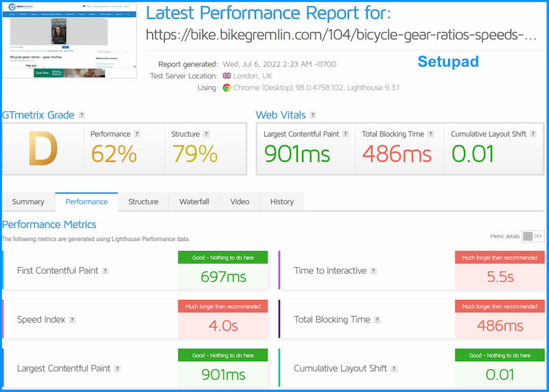Open help icon next to Time to Interactive

click(x=373, y=270)
